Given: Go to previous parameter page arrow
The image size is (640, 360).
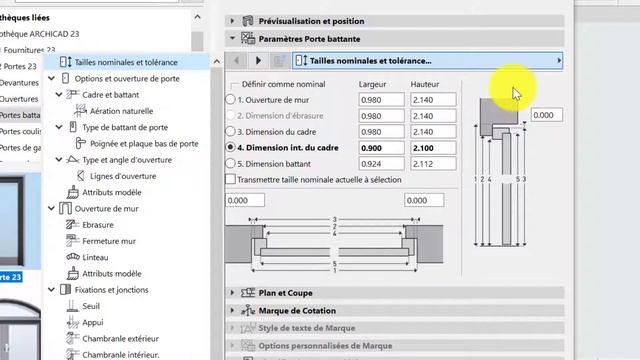Looking at the screenshot, I should point(237,60).
